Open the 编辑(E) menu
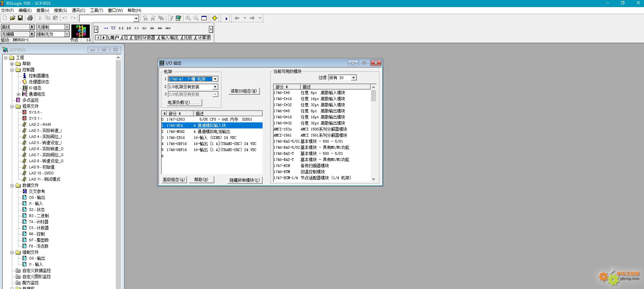This screenshot has height=289, width=644. click(x=25, y=10)
